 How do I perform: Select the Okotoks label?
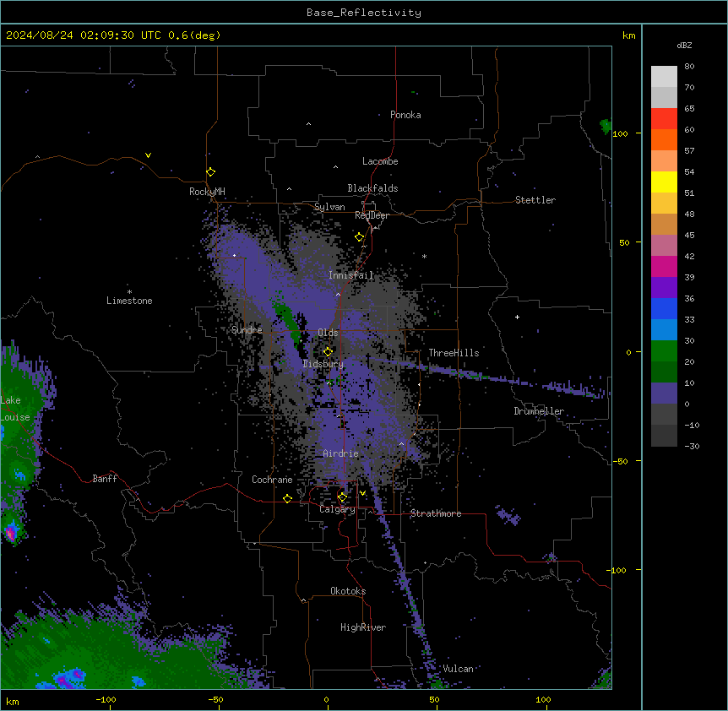point(348,591)
